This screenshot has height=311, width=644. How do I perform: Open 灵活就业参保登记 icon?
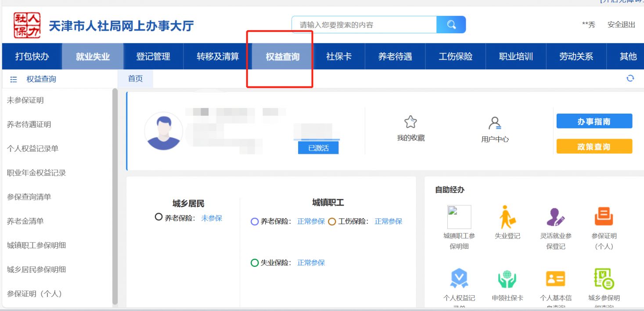pos(555,217)
